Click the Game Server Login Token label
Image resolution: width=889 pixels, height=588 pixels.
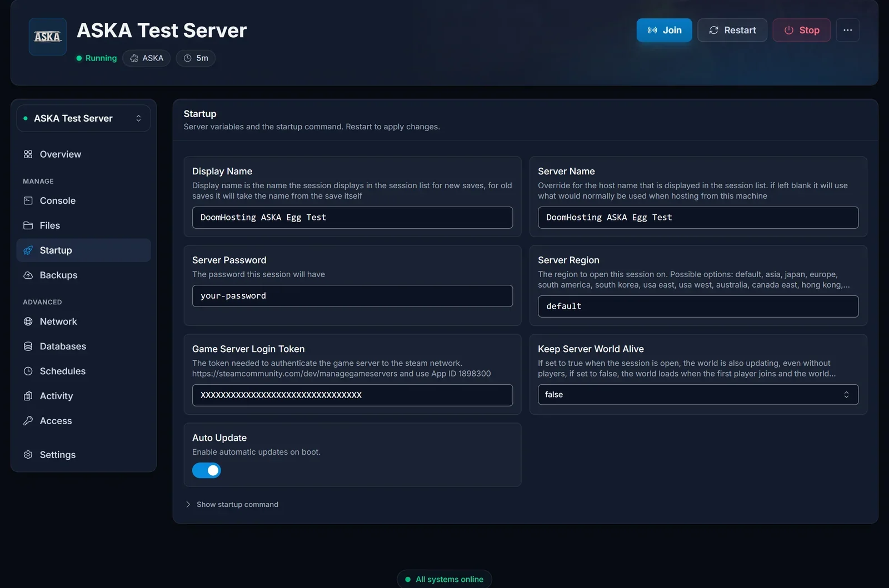pyautogui.click(x=248, y=349)
